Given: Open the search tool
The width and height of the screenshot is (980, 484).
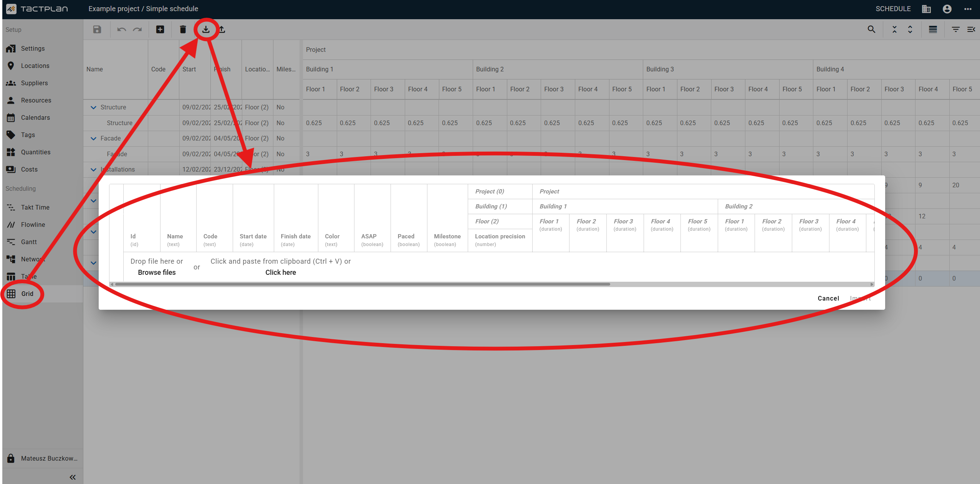Looking at the screenshot, I should 872,30.
